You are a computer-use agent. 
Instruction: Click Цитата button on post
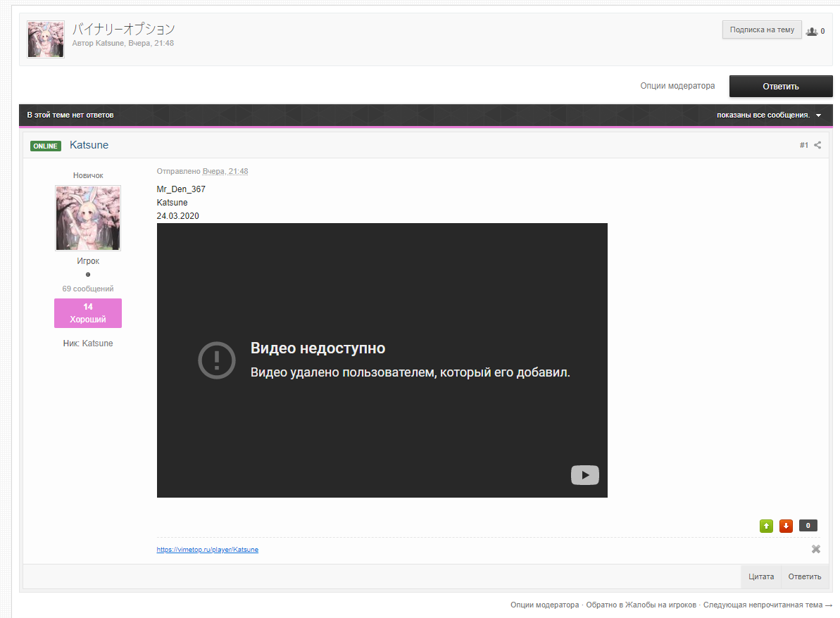[760, 576]
